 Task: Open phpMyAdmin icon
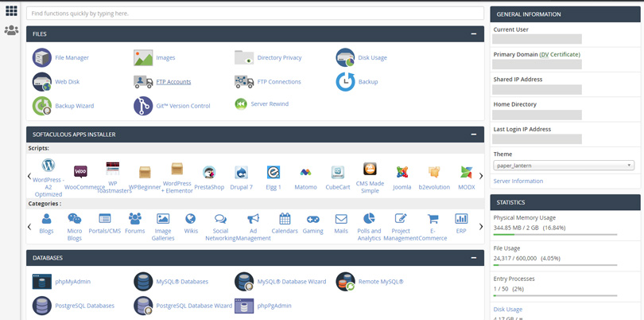tap(41, 282)
